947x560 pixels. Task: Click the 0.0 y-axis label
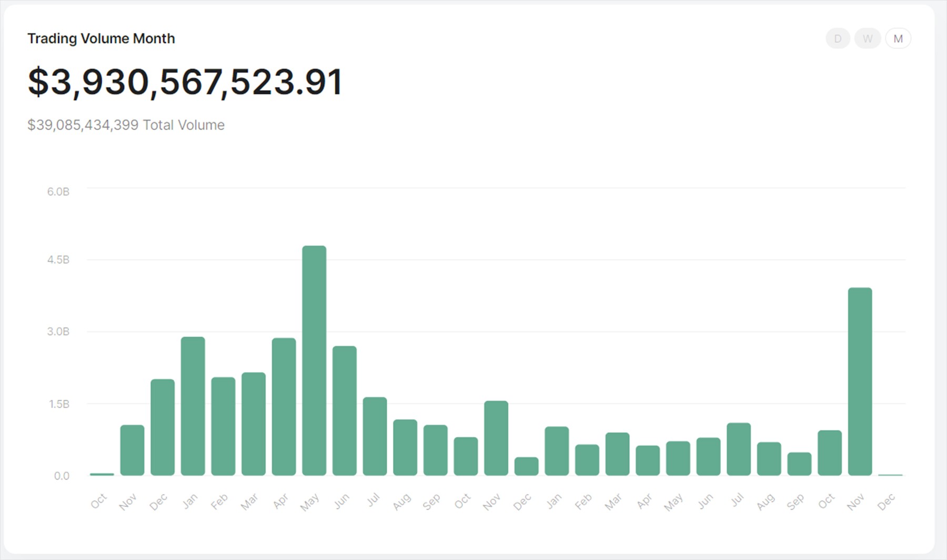62,476
